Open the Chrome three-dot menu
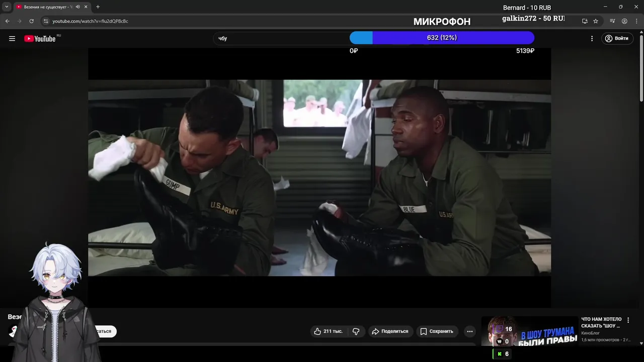This screenshot has height=362, width=644. click(x=636, y=21)
